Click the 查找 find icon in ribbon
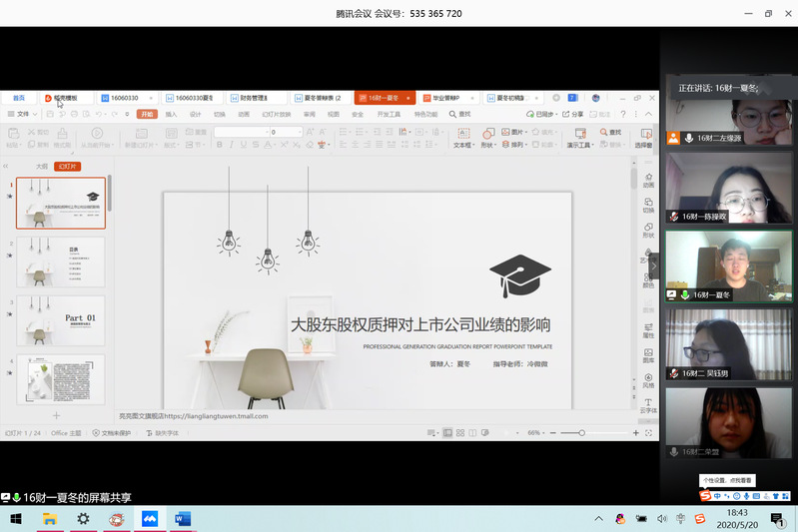Screen dimensions: 798x532 608,132
